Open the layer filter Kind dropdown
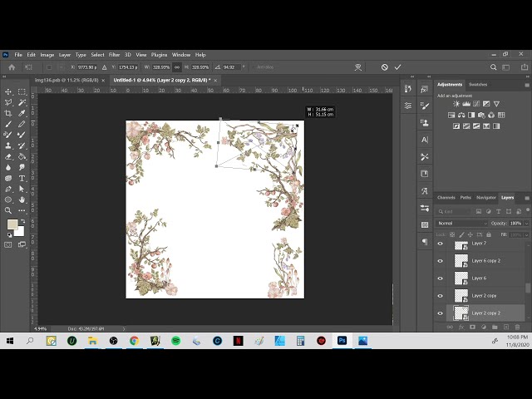 click(455, 211)
